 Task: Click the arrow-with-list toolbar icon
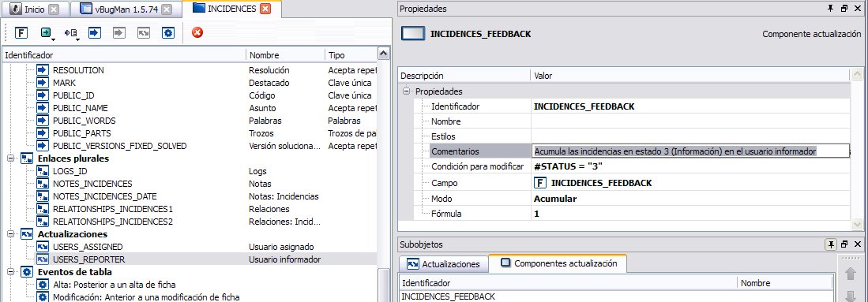70,32
